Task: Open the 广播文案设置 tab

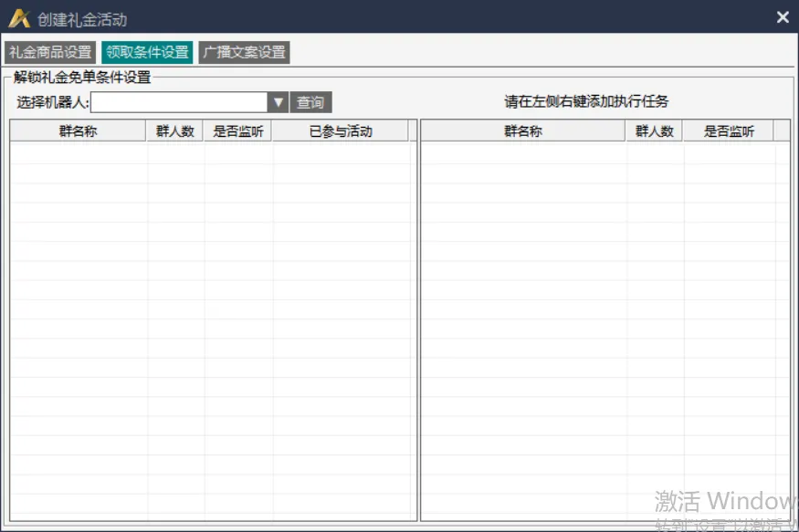Action: coord(244,52)
